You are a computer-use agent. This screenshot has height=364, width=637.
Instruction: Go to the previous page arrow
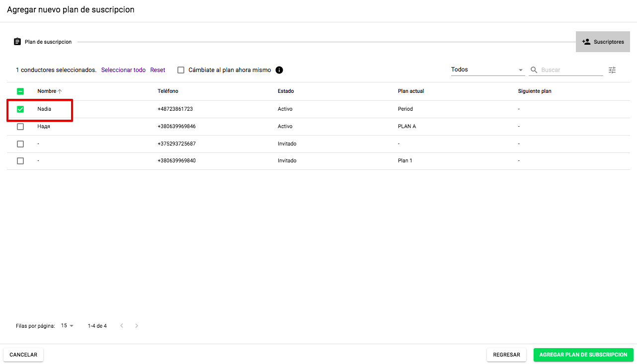coord(121,326)
